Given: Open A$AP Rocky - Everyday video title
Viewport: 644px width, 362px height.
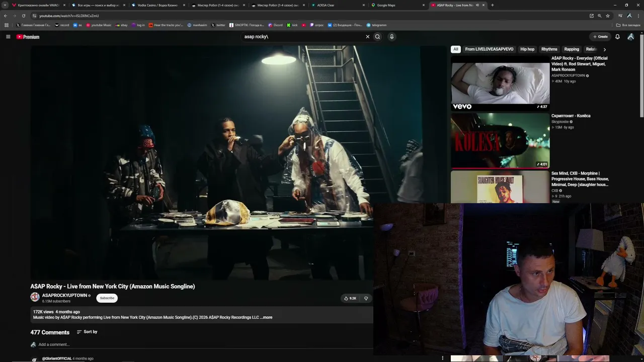Looking at the screenshot, I should [580, 64].
